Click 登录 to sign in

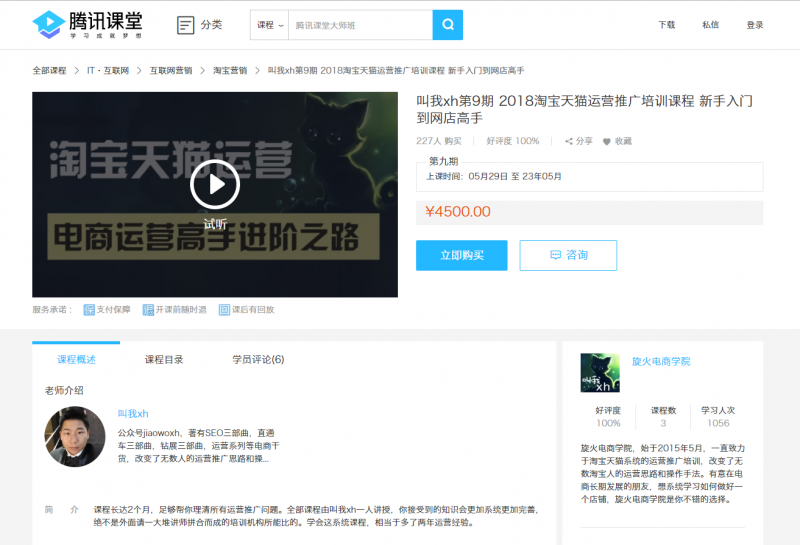[x=755, y=25]
